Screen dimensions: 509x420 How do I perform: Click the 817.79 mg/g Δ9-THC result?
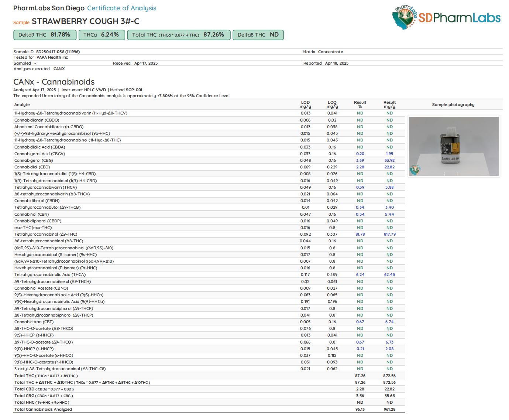(389, 234)
